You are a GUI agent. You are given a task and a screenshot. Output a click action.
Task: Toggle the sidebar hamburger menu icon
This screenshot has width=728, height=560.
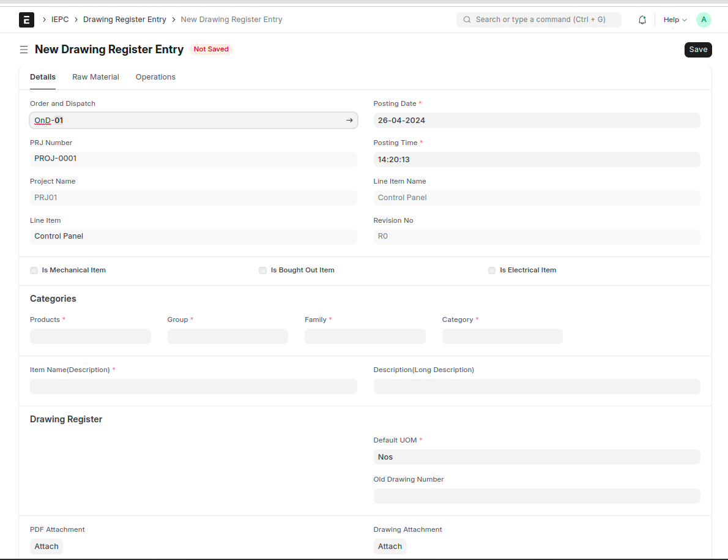pyautogui.click(x=24, y=50)
